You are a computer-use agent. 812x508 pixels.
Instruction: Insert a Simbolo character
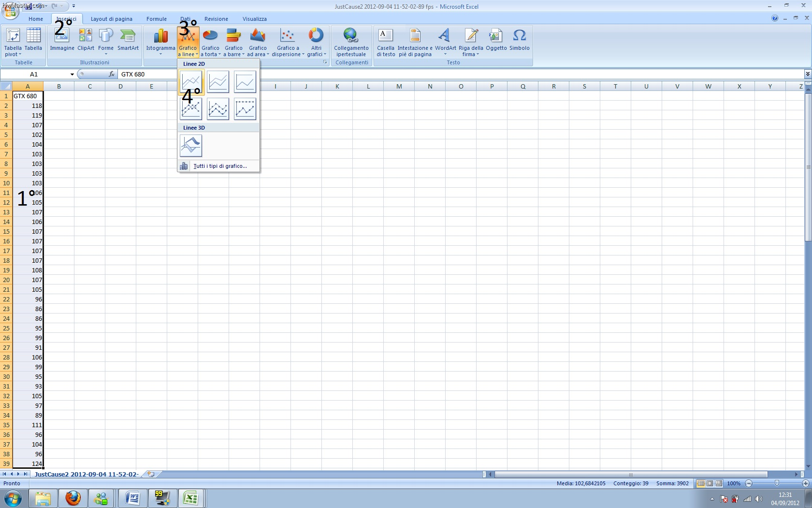coord(520,40)
